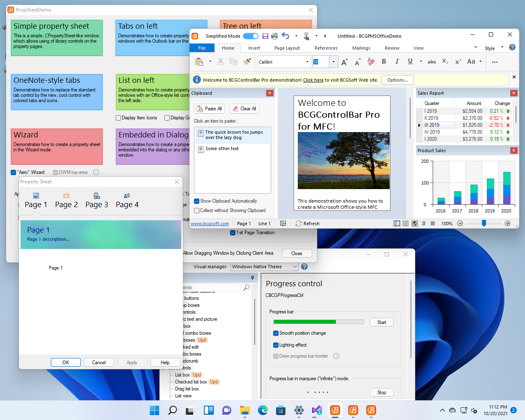Toggle bold text formatting

(x=384, y=61)
